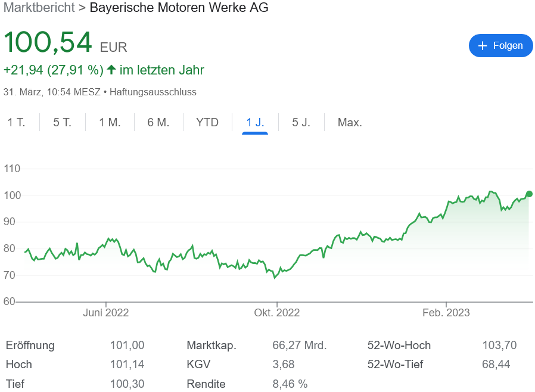The height and width of the screenshot is (392, 535).
Task: Switch chart to the 6 M. range
Action: tap(158, 123)
